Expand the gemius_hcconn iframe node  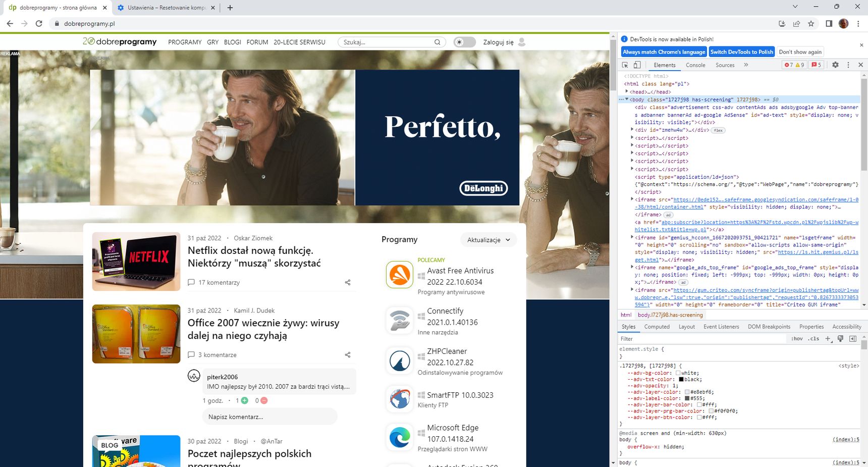[x=632, y=237]
